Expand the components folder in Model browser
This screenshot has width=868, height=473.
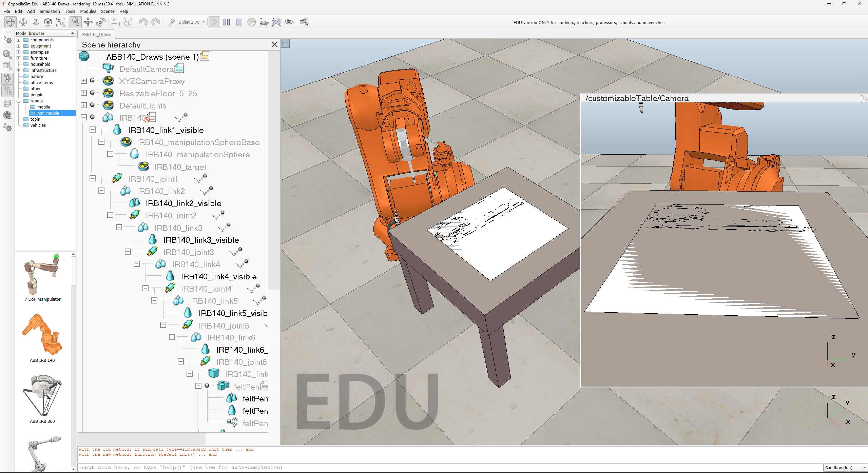click(x=19, y=40)
